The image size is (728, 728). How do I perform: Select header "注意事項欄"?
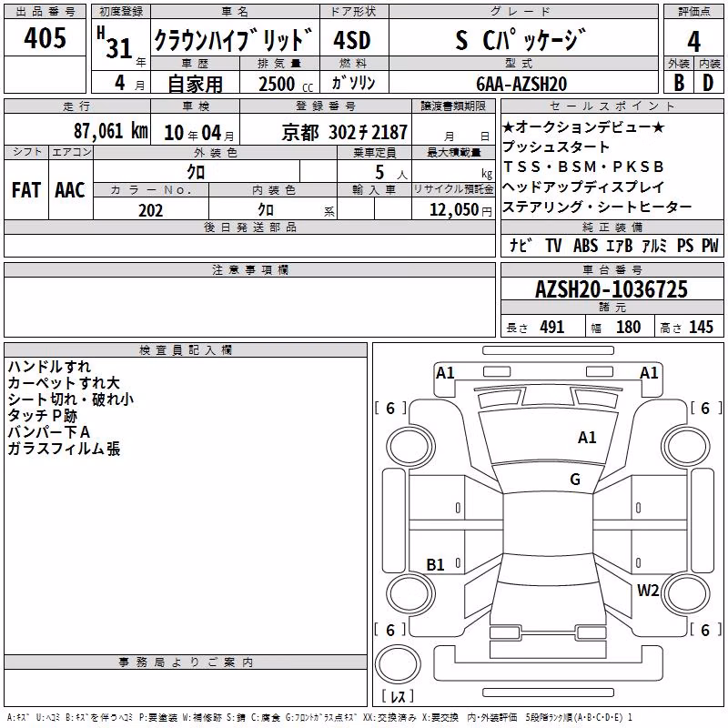coord(249,269)
